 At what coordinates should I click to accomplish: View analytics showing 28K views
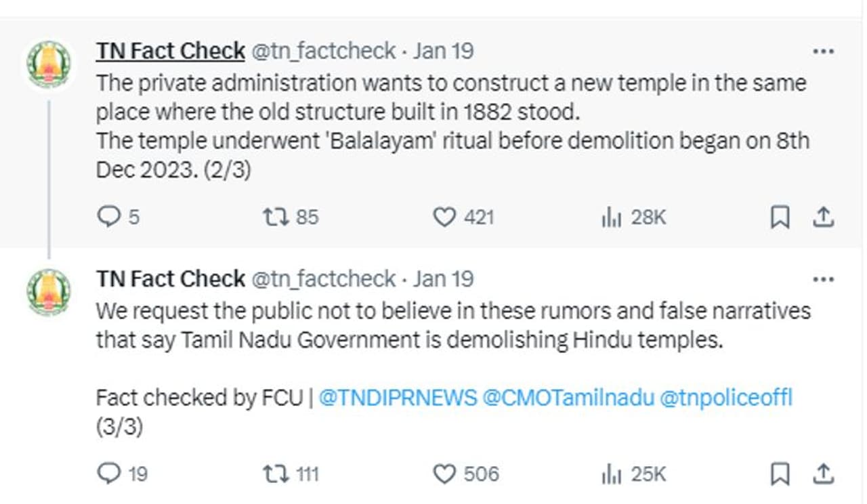[612, 217]
